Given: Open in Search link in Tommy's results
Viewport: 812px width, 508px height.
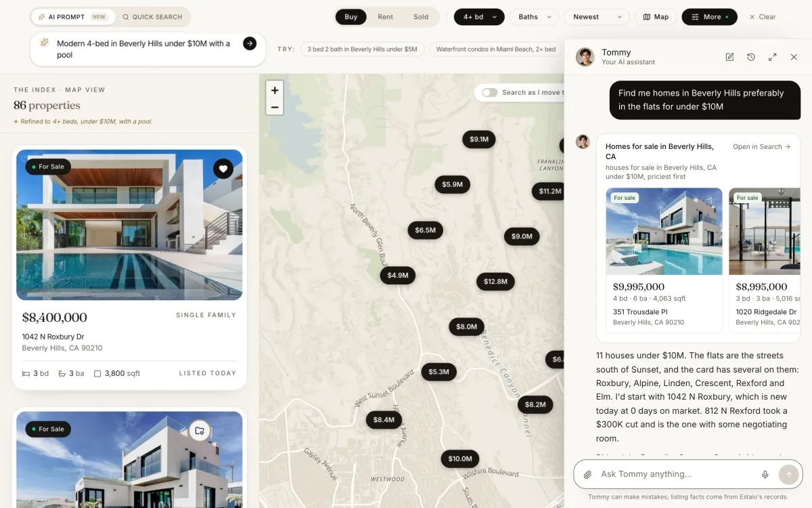Looking at the screenshot, I should [762, 146].
